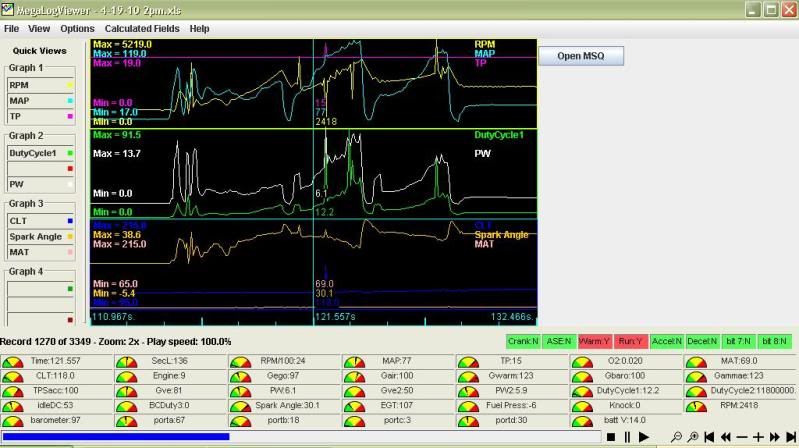Open the CLT field selector in Graph 3

[x=41, y=221]
